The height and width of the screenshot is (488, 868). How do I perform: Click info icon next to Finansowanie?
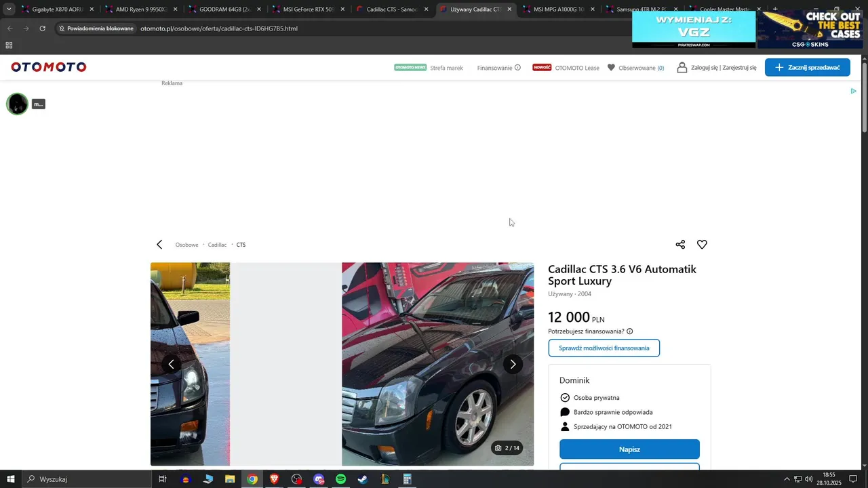click(517, 68)
